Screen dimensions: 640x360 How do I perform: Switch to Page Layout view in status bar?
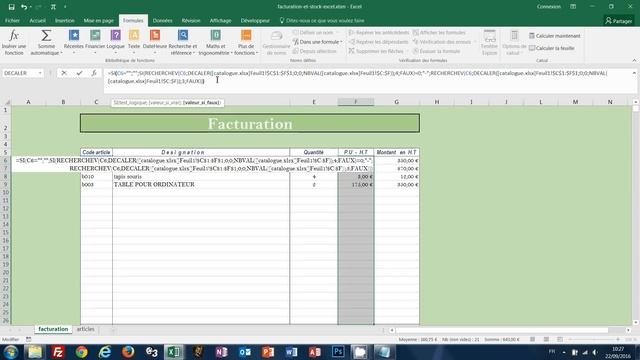coord(546,339)
